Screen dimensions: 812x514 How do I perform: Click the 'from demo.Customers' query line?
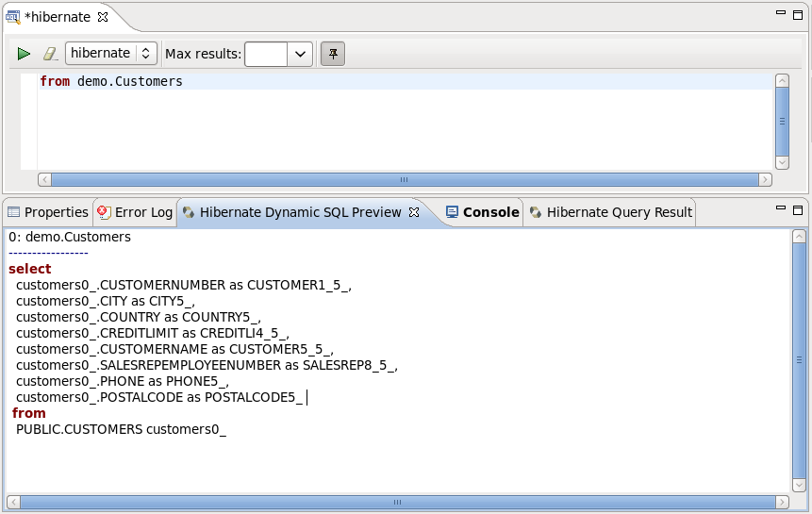pyautogui.click(x=111, y=82)
